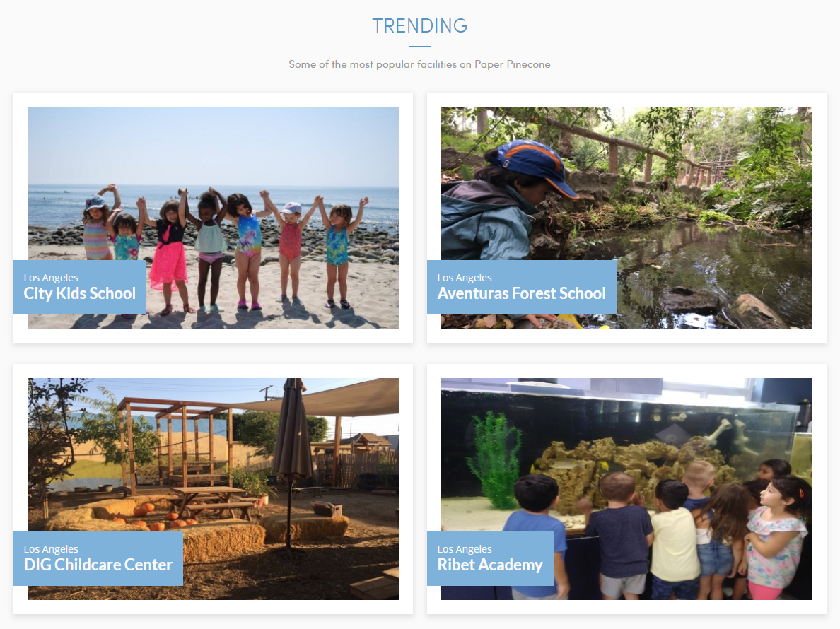Image resolution: width=840 pixels, height=629 pixels.
Task: Click the Ribet Academy title label
Action: click(489, 565)
